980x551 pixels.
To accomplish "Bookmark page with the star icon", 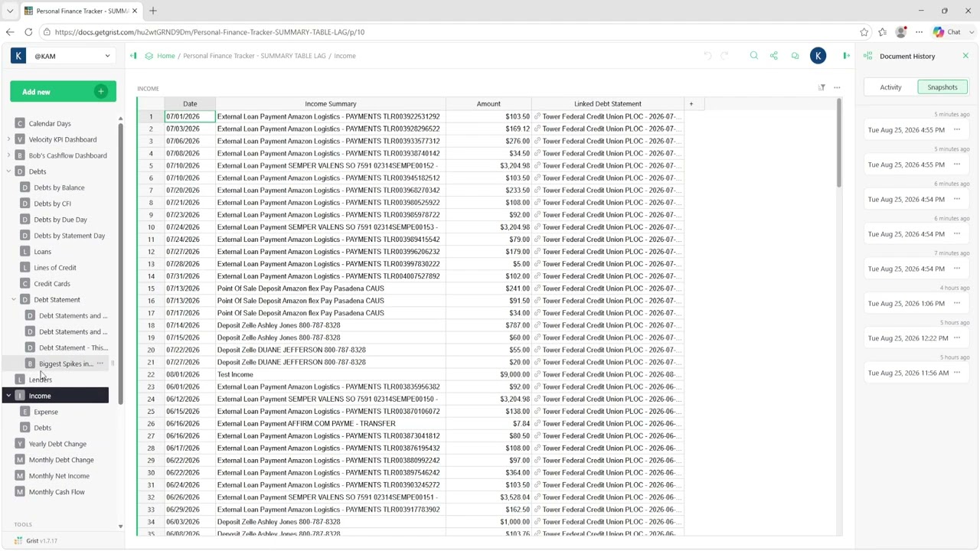I will coord(864,32).
